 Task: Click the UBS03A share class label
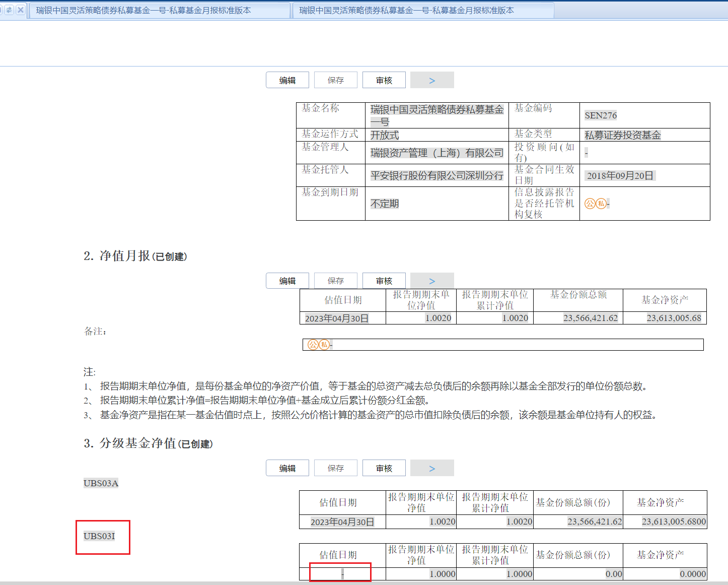101,483
